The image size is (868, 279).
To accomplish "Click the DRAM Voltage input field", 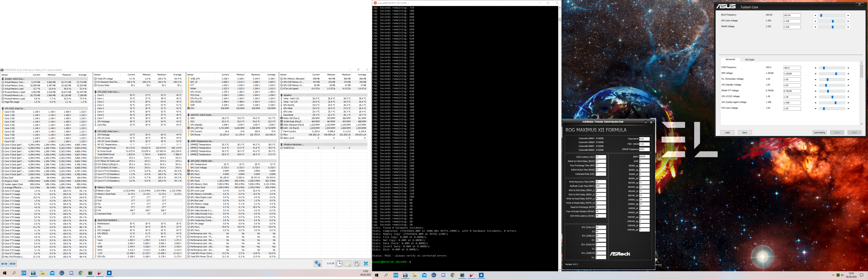I will click(792, 27).
